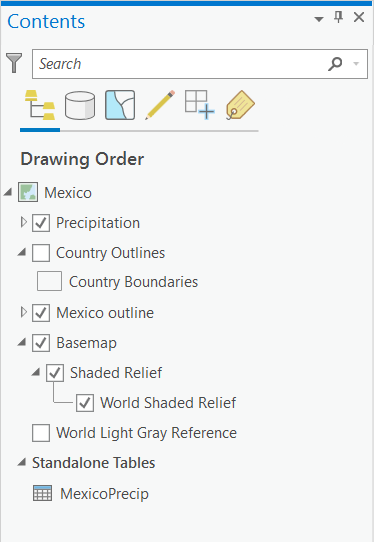Select List By Selection icon
Screen dimensions: 374x542
click(120, 105)
